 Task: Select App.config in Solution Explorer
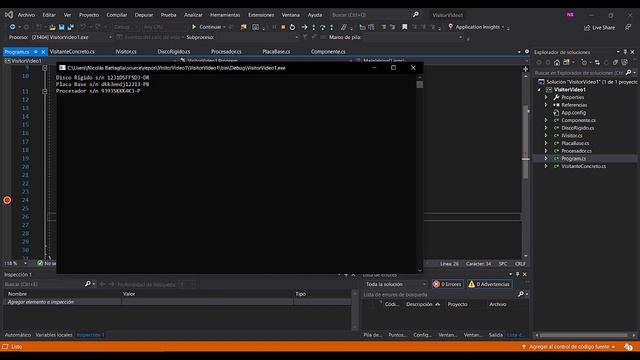[x=573, y=113]
